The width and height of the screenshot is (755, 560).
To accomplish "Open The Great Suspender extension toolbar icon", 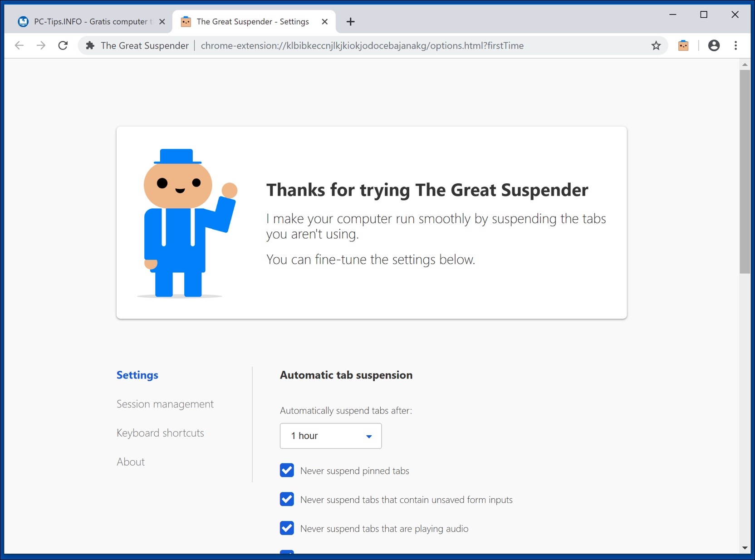I will (x=683, y=45).
